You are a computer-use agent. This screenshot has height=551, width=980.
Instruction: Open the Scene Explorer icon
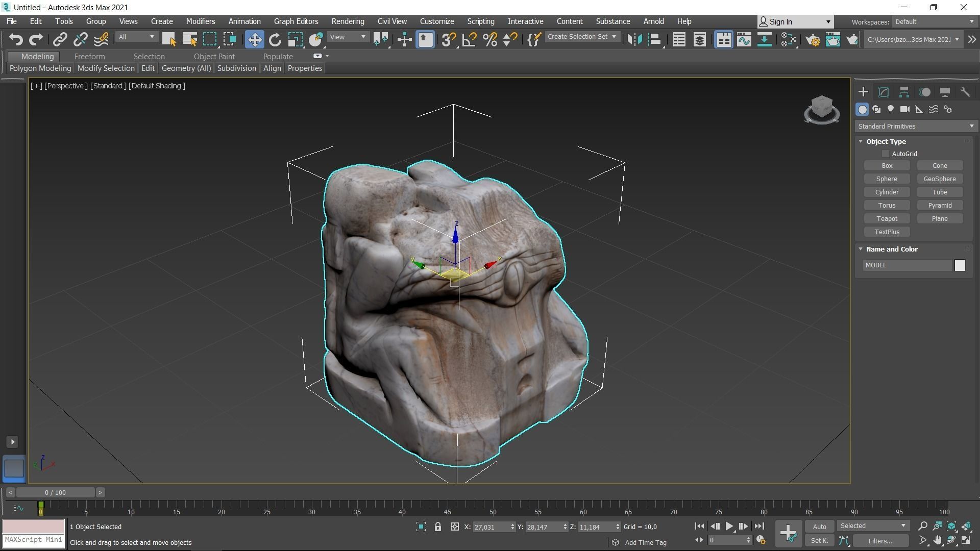pyautogui.click(x=679, y=39)
